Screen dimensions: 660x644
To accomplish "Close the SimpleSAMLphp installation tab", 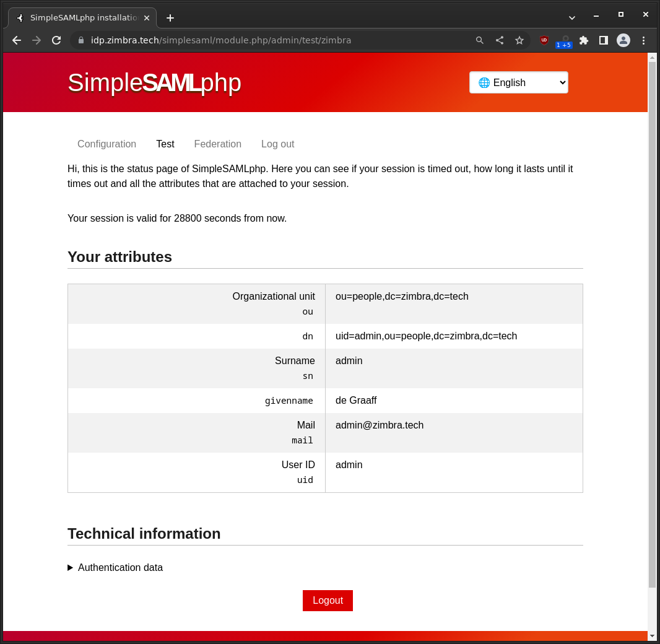I will tap(147, 18).
